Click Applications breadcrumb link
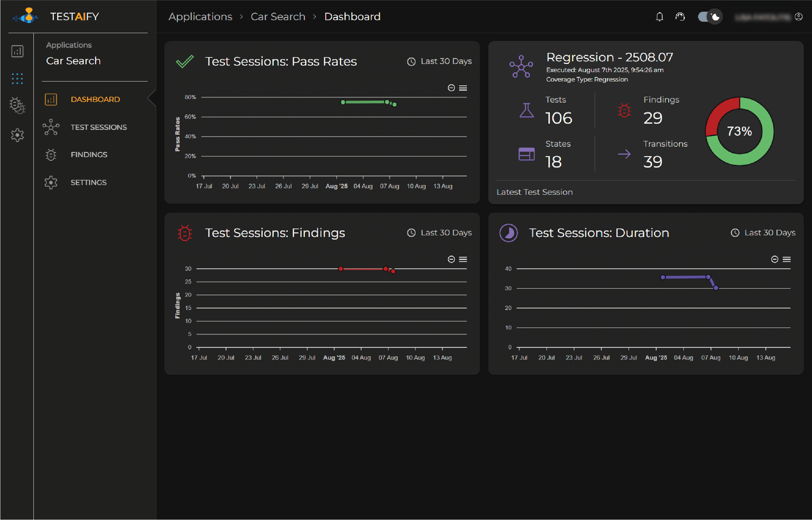This screenshot has width=812, height=520. click(200, 17)
